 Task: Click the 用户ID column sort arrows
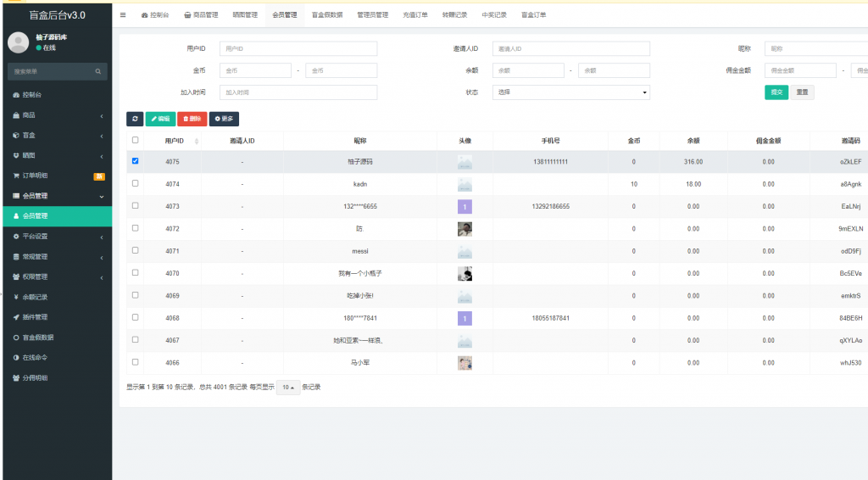click(197, 141)
